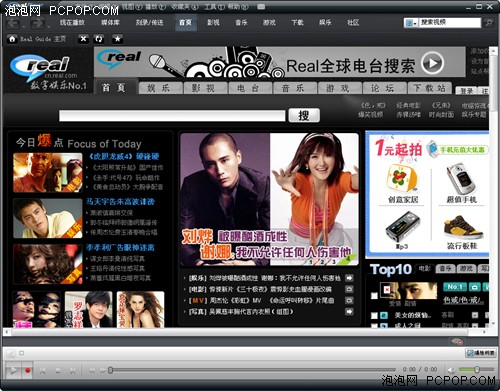The width and height of the screenshot is (500, 391).
Task: Tick the checkbox beside 美女的烦恼 entry
Action: (x=374, y=315)
